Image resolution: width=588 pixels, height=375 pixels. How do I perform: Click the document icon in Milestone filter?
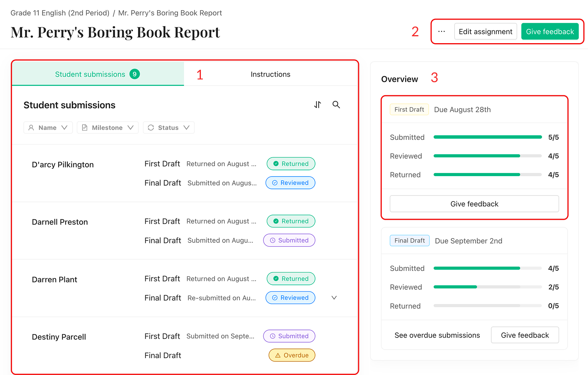tap(85, 128)
